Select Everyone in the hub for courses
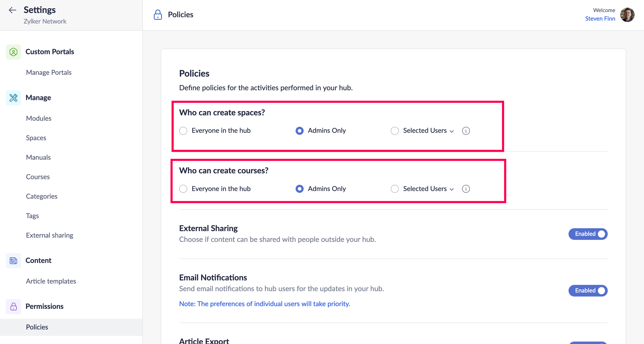Viewport: 644px width, 344px height. tap(183, 189)
